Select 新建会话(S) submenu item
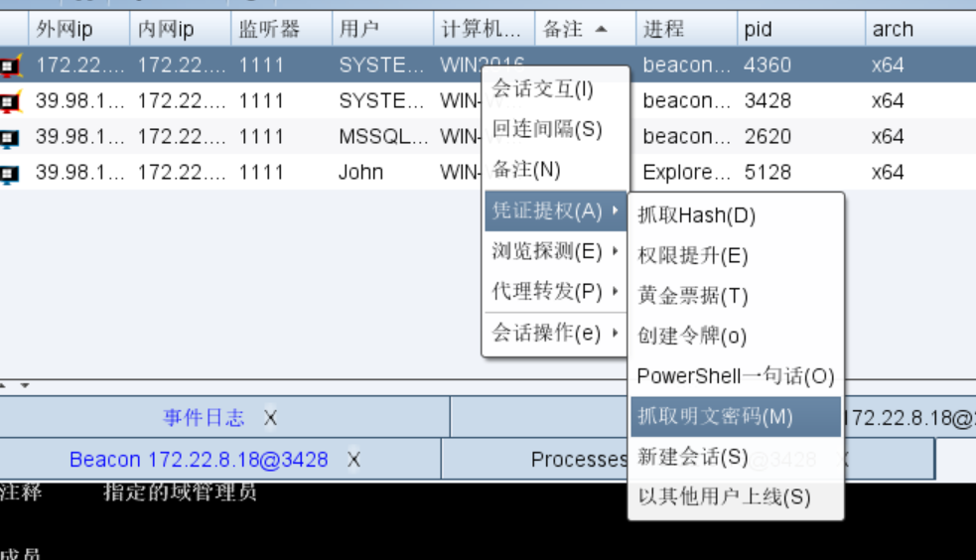This screenshot has width=976, height=560. click(736, 457)
